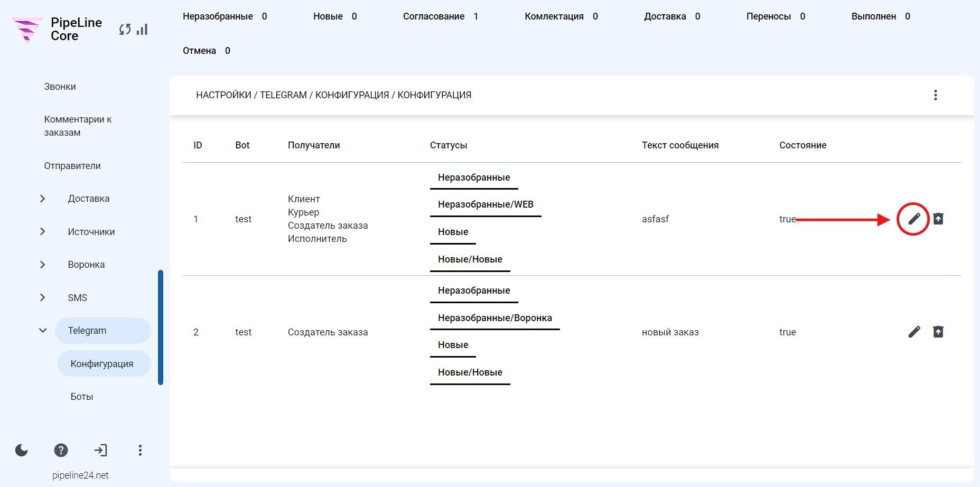
Task: Edit the 'новый заказ' row with the pencil icon
Action: [x=914, y=332]
